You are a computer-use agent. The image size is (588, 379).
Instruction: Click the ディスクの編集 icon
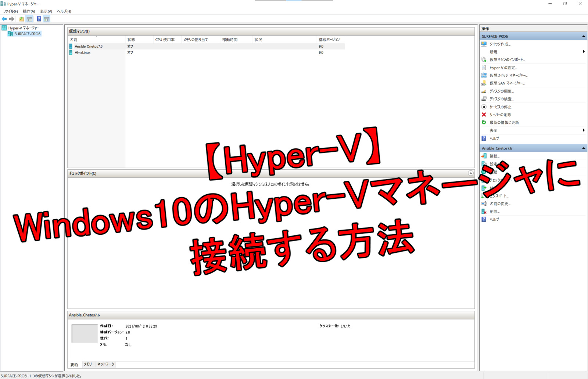pyautogui.click(x=484, y=91)
